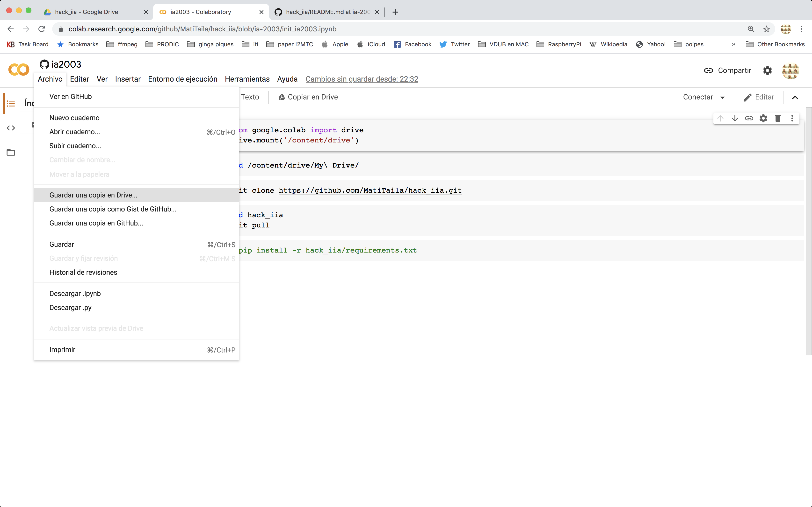Image resolution: width=812 pixels, height=507 pixels.
Task: Toggle the cell link icon in toolbar
Action: click(749, 119)
